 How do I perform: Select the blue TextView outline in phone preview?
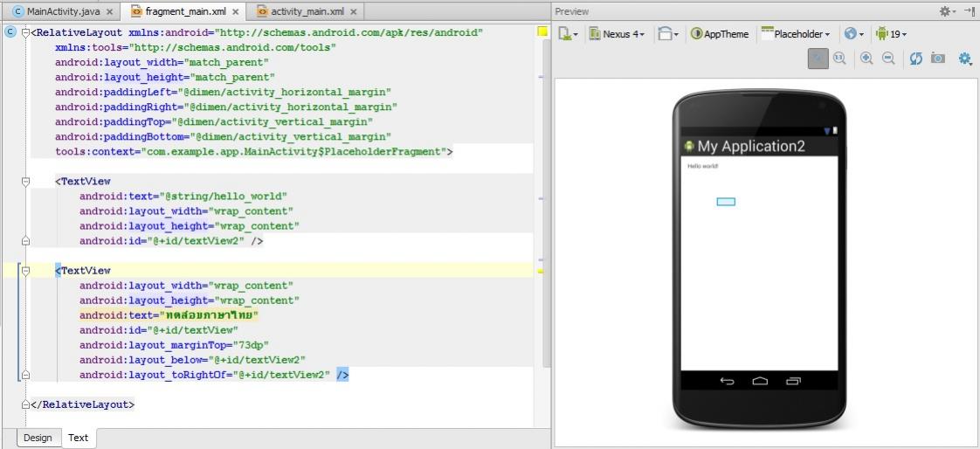click(x=726, y=202)
